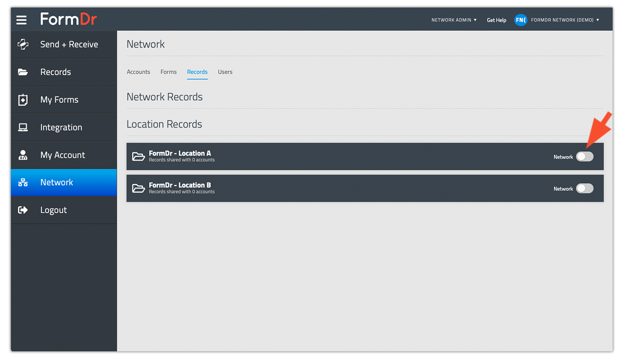This screenshot has height=364, width=622.
Task: Enable Network toggle for FormDr - Location A
Action: coord(585,157)
